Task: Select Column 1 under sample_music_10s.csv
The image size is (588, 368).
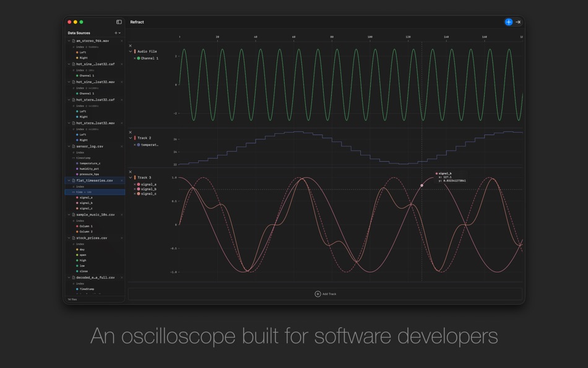Action: tap(86, 226)
